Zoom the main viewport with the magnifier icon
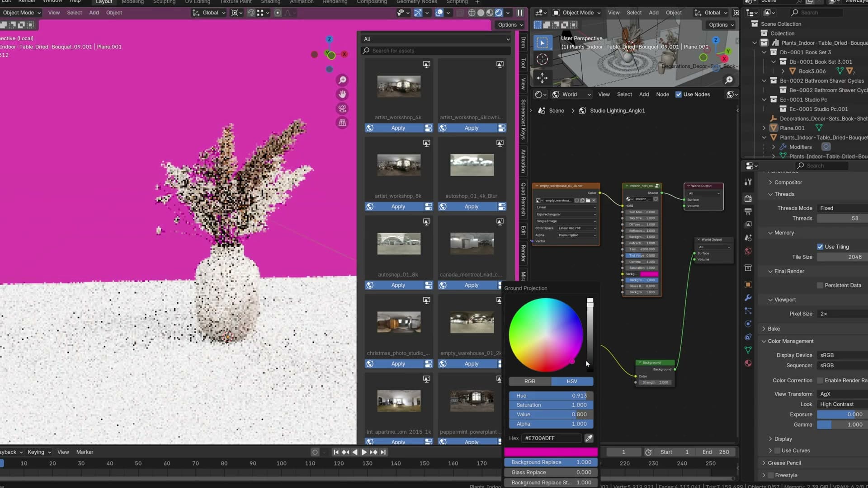 [x=342, y=80]
